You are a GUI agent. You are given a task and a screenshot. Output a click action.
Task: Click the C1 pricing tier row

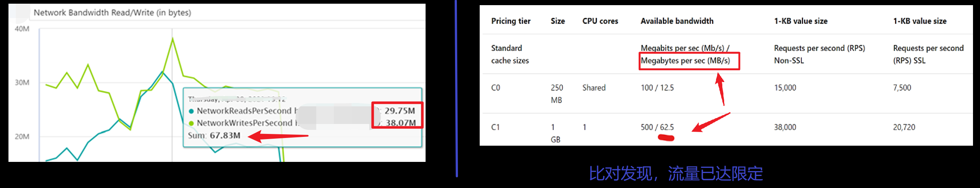[x=495, y=128]
